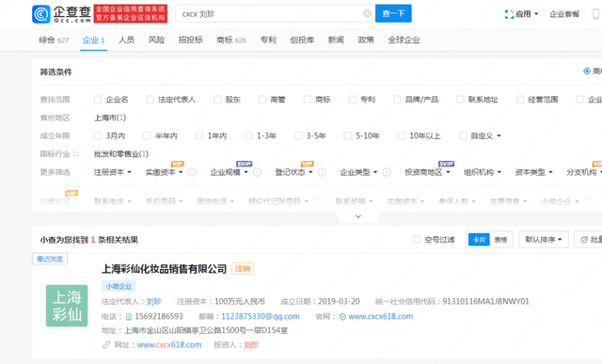Check the 股东 checkbox
The height and width of the screenshot is (364, 602).
point(217,100)
